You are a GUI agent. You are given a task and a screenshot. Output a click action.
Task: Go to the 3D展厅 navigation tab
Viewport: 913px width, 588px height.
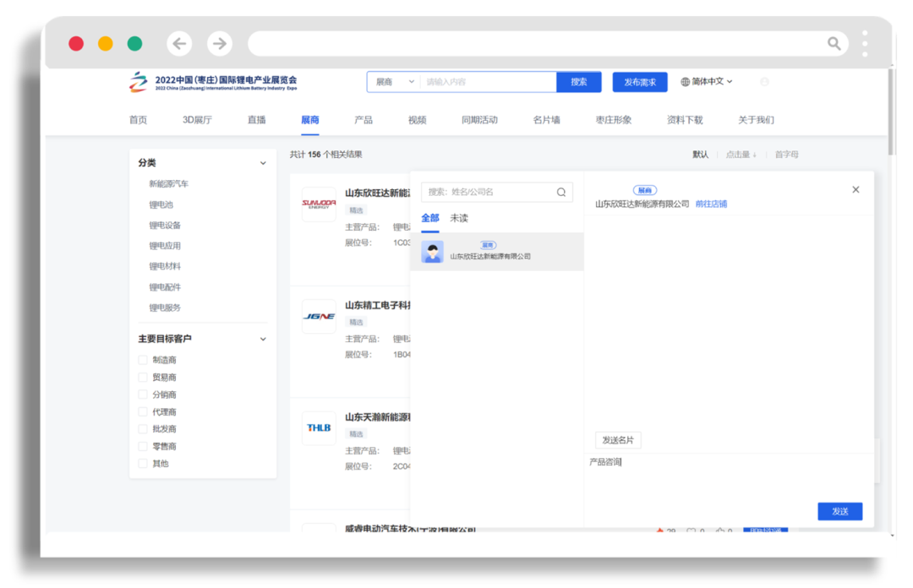(197, 120)
